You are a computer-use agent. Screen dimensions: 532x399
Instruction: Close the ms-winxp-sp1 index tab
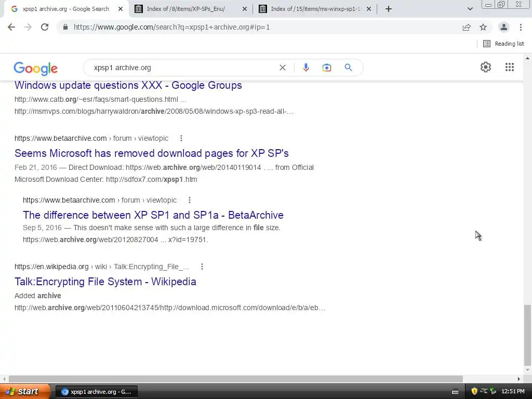(x=369, y=9)
